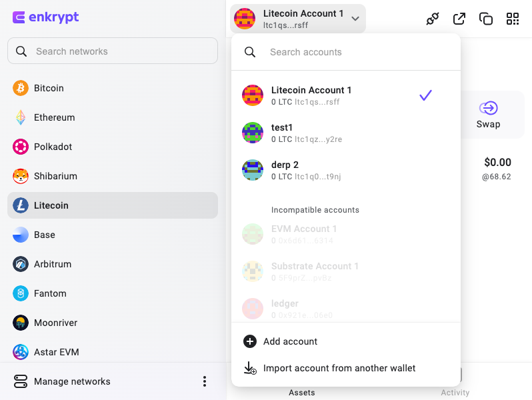Select Litecoin Account 1 in the account list
This screenshot has width=532, height=400.
click(346, 95)
